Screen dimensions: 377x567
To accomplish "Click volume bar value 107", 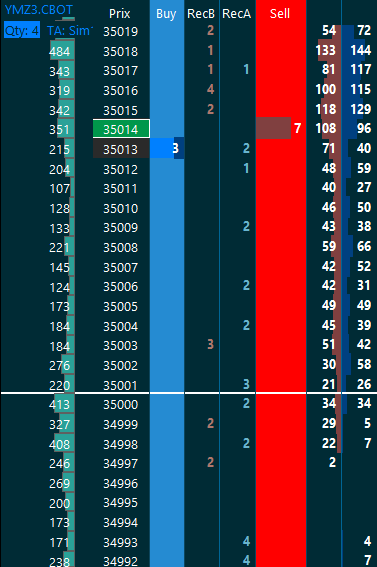I will click(59, 188).
